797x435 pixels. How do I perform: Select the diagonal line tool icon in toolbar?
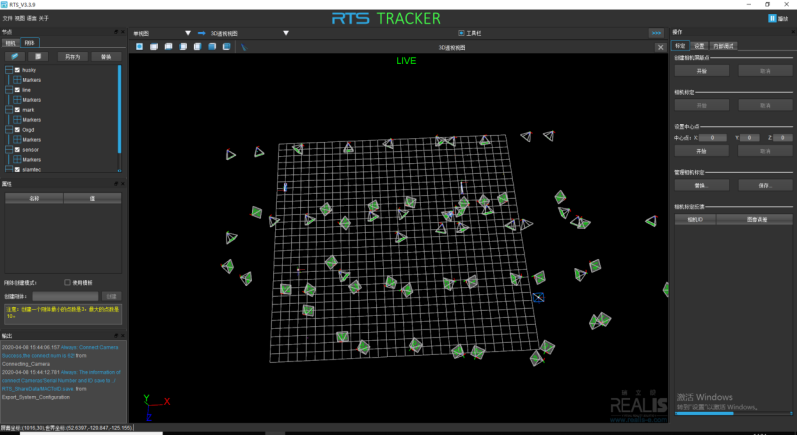243,47
